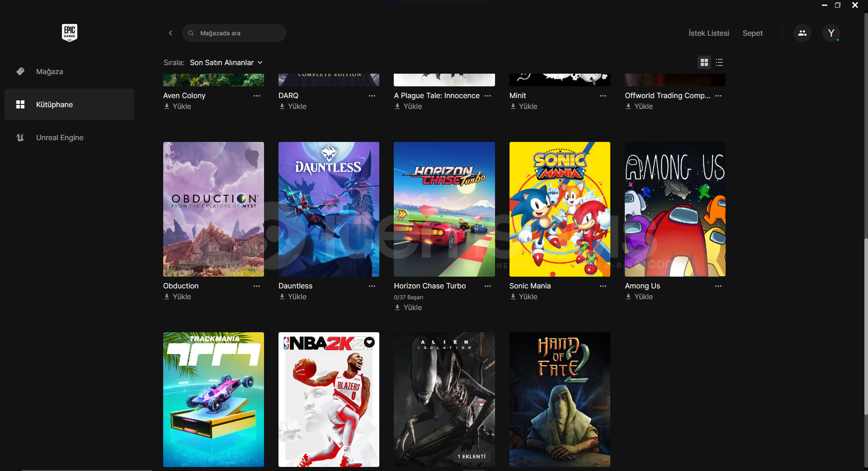Open three-dot menu for Obduction
The image size is (868, 471).
pyautogui.click(x=257, y=286)
